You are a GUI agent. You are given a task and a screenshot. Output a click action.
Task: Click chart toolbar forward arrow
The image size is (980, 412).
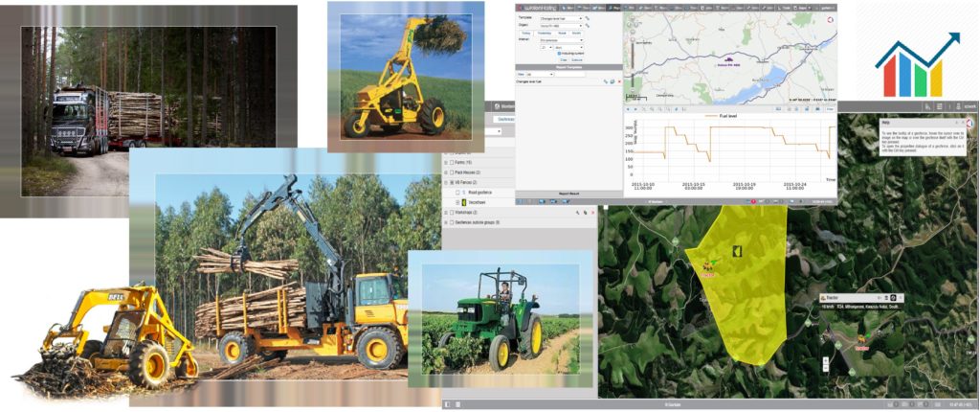pyautogui.click(x=635, y=109)
